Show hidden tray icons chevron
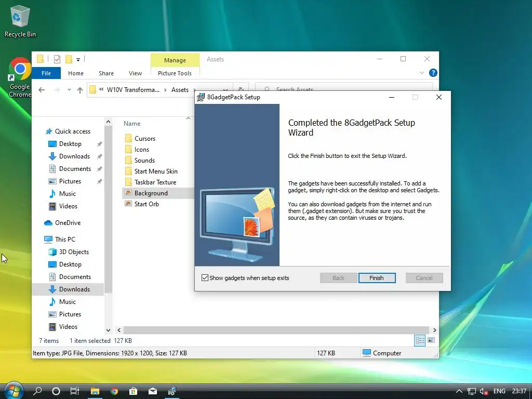 click(459, 391)
